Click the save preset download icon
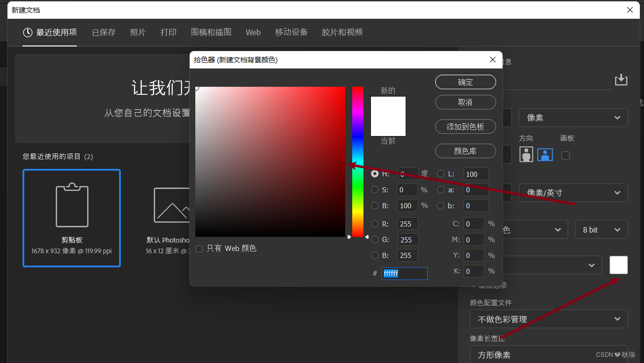Viewport: 644px width, 363px height. 621,80
